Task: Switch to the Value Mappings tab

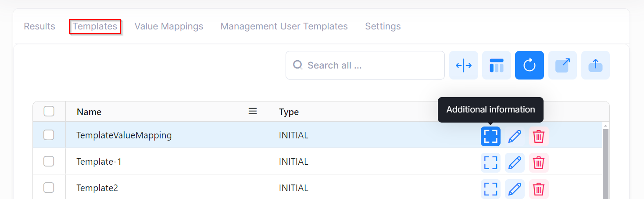Action: pyautogui.click(x=168, y=26)
